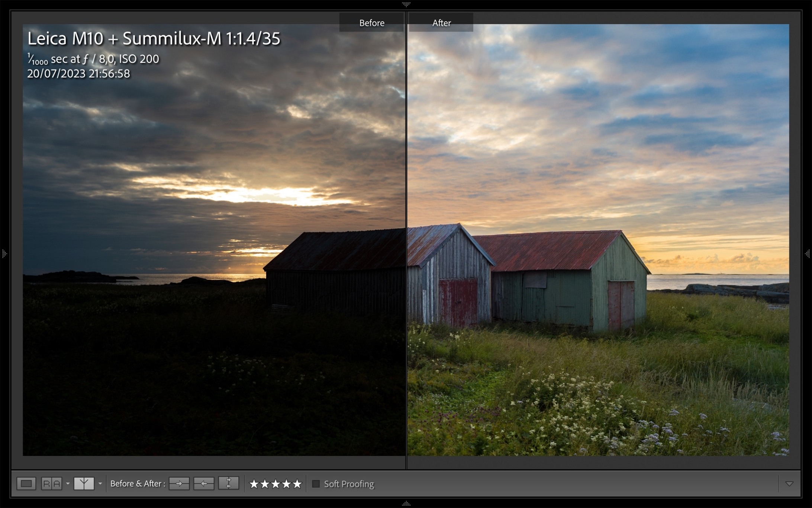Set rating to first star

[254, 484]
